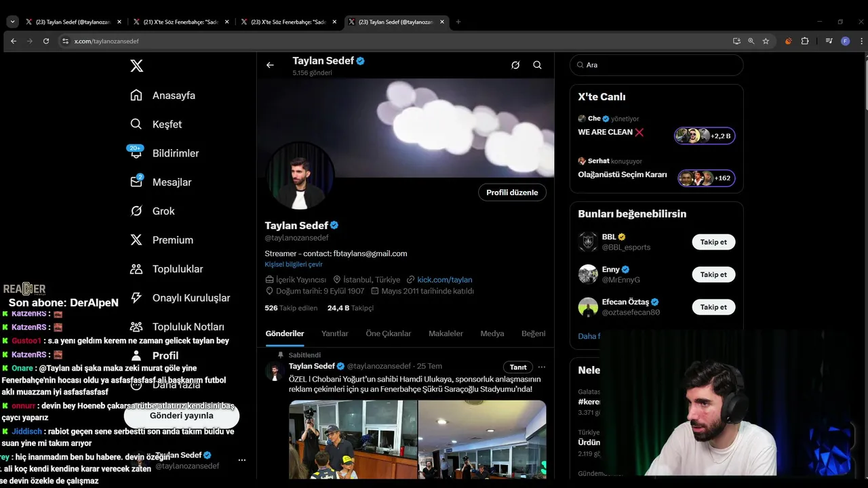Click Profili düzenle button
This screenshot has height=488, width=868.
click(x=512, y=192)
